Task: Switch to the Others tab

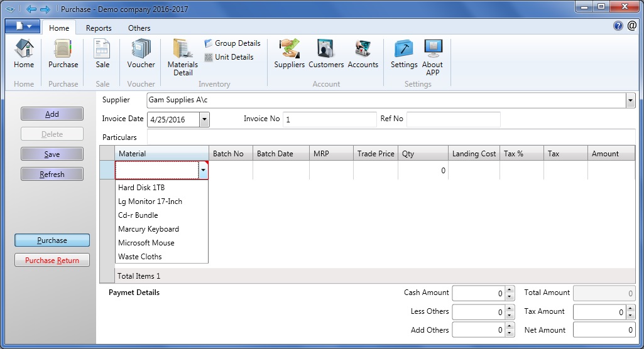Action: coord(139,28)
